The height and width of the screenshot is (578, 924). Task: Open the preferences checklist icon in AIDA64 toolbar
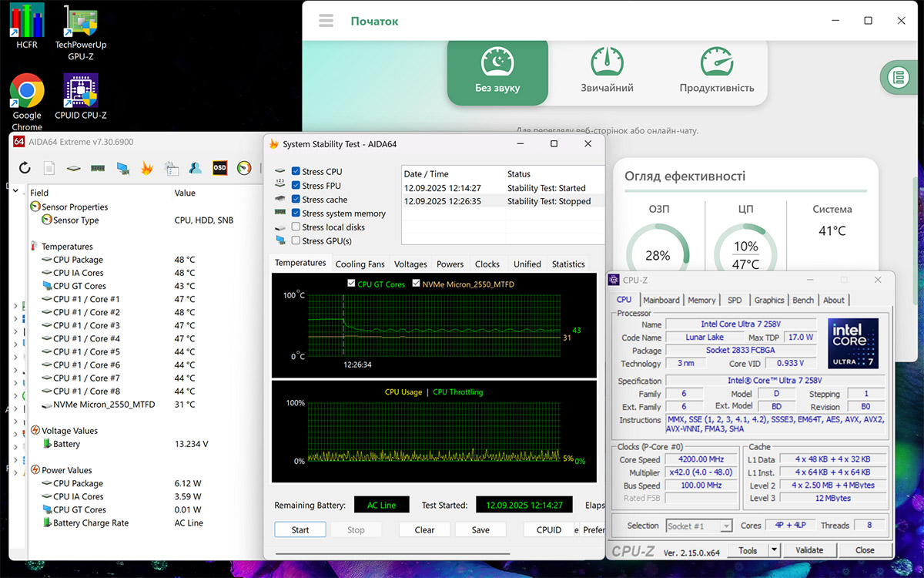pyautogui.click(x=172, y=168)
